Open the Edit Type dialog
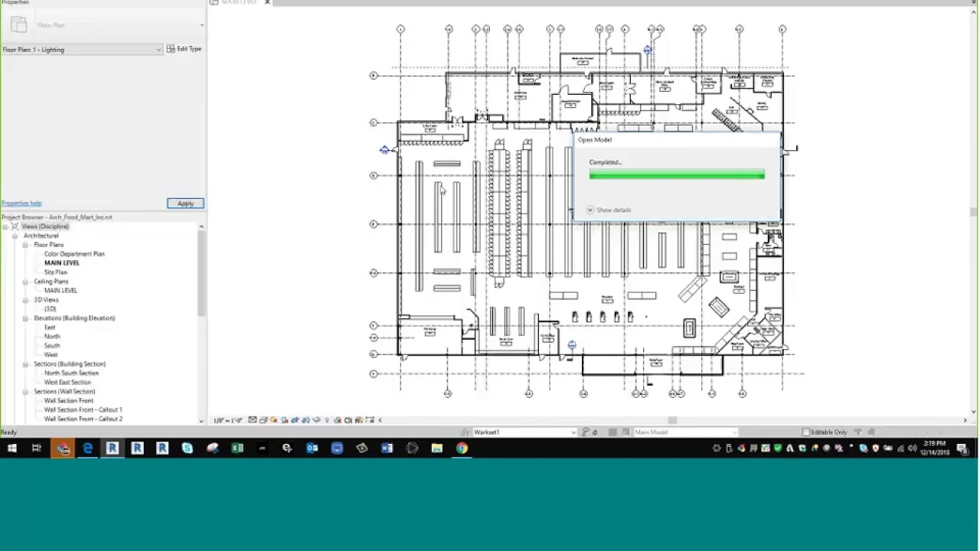The width and height of the screenshot is (980, 551). click(x=185, y=49)
